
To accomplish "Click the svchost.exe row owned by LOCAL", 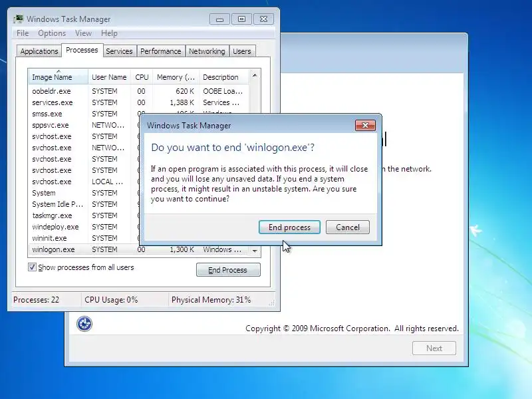I will tap(84, 182).
